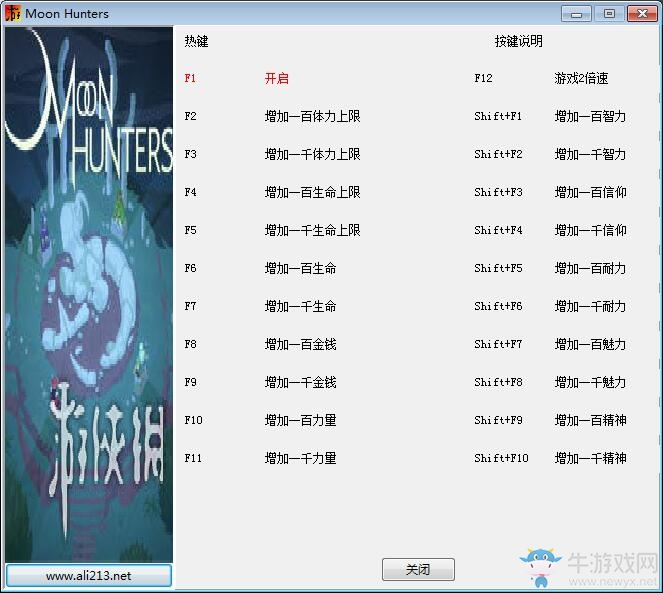Click the 热键 column header
This screenshot has height=593, width=663.
[196, 41]
